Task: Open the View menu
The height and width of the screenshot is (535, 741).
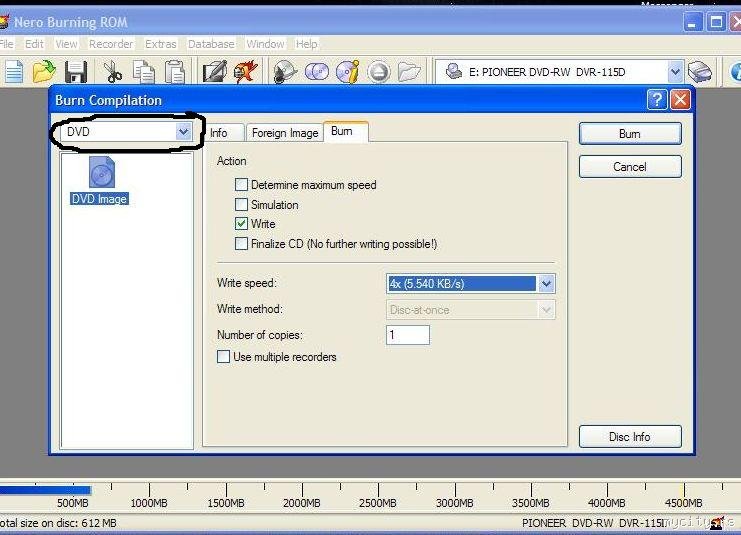Action: pyautogui.click(x=66, y=44)
